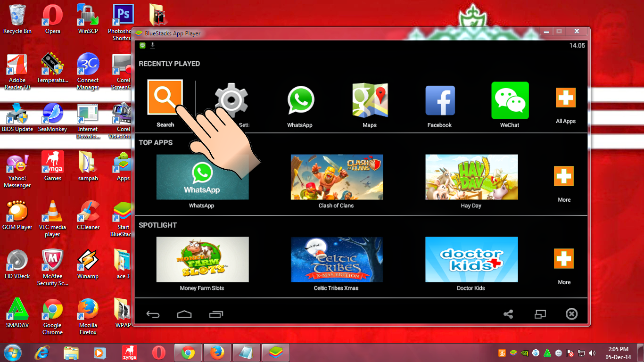Click the Share icon in BlueStacks

coord(508,314)
